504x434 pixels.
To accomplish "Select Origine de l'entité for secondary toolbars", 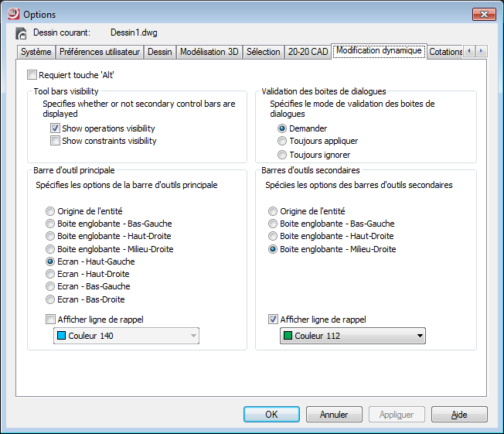I will [274, 211].
